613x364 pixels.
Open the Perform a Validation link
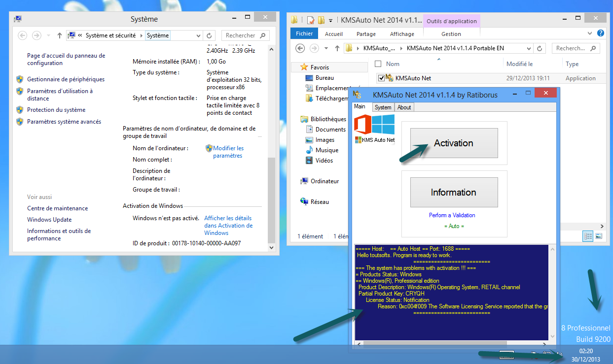click(x=452, y=215)
